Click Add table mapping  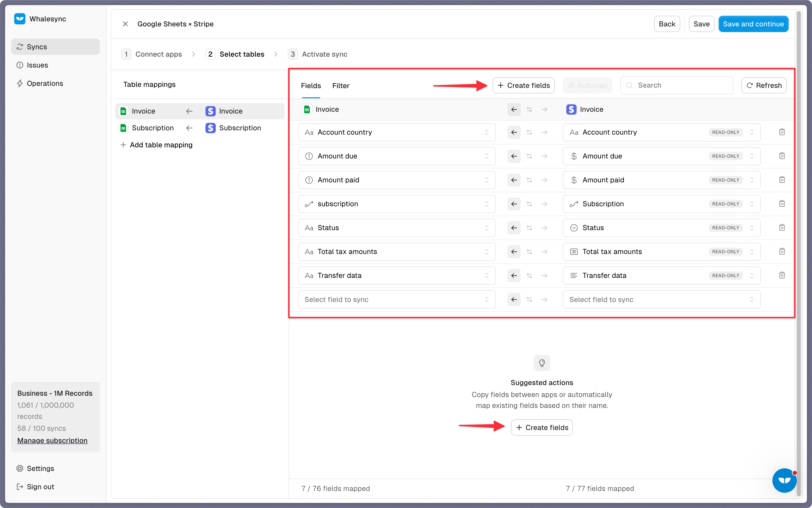156,145
